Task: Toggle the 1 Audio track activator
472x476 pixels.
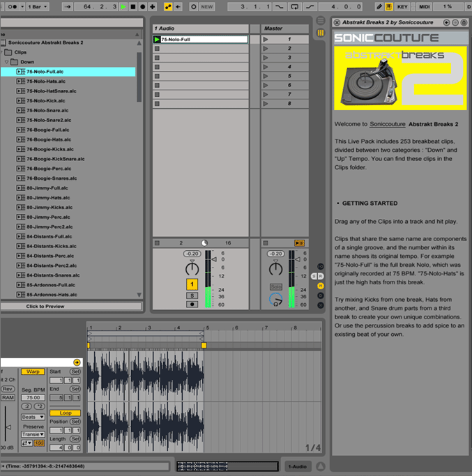Action: [192, 284]
